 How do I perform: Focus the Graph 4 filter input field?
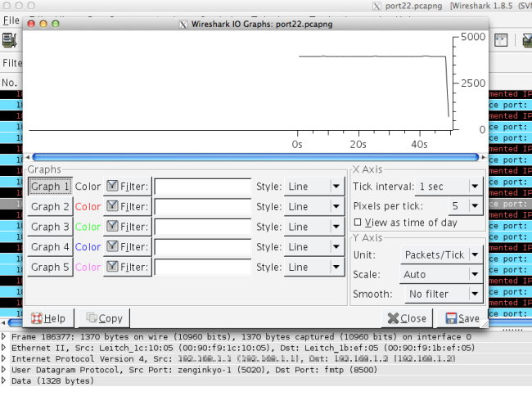203,246
